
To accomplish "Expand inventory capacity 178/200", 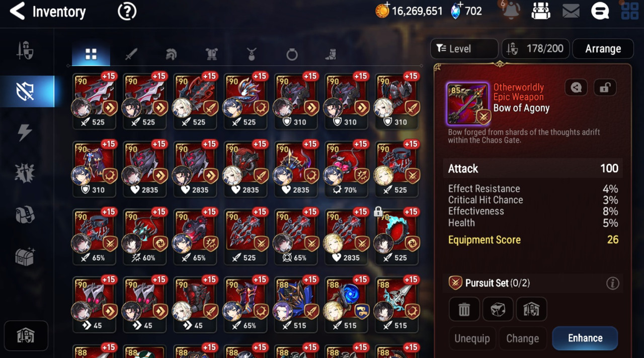I will (x=535, y=49).
